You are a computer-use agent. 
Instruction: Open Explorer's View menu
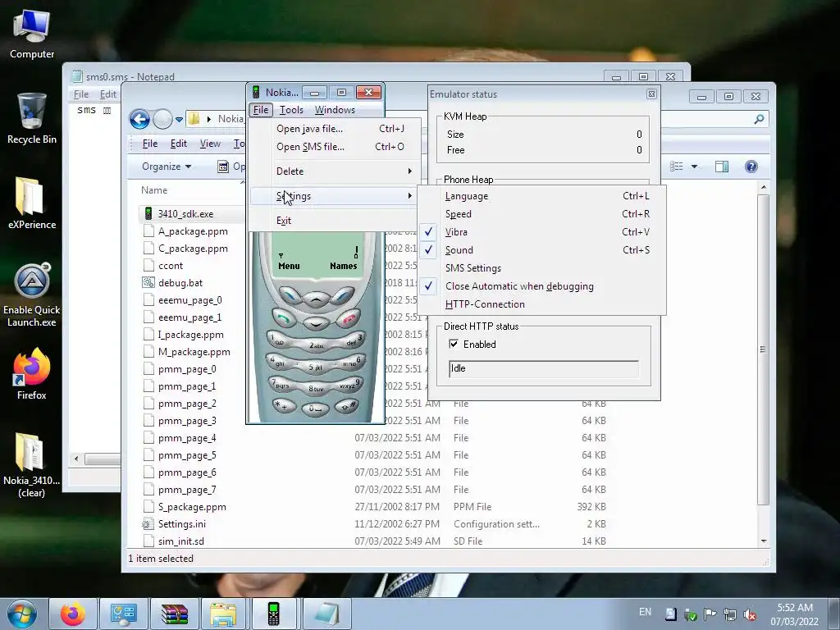(210, 144)
